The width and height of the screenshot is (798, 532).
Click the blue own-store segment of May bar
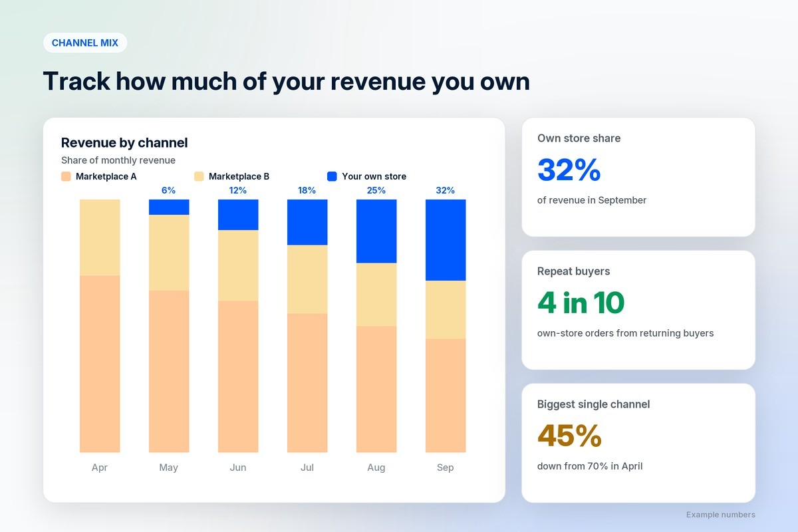point(169,207)
